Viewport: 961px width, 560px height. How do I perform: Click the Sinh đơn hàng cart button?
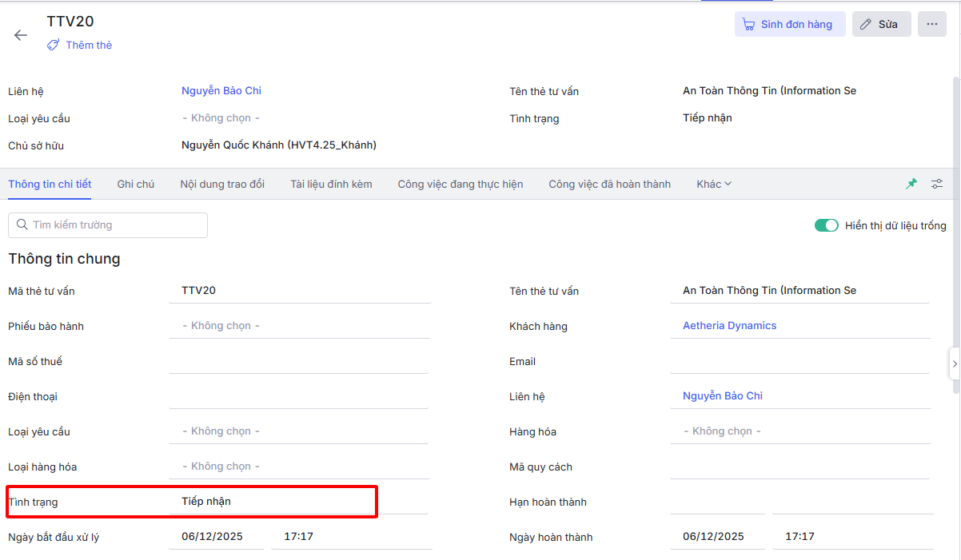coord(789,24)
